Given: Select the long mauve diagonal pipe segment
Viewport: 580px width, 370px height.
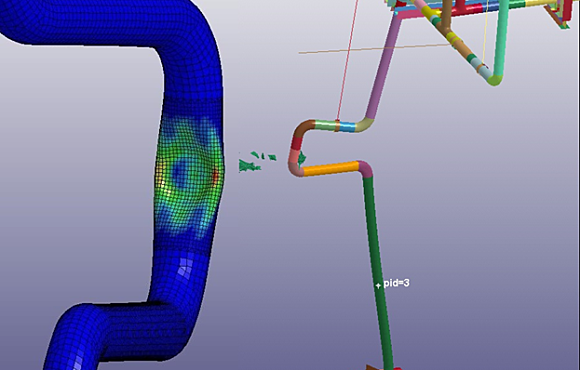Looking at the screenshot, I should tap(385, 67).
